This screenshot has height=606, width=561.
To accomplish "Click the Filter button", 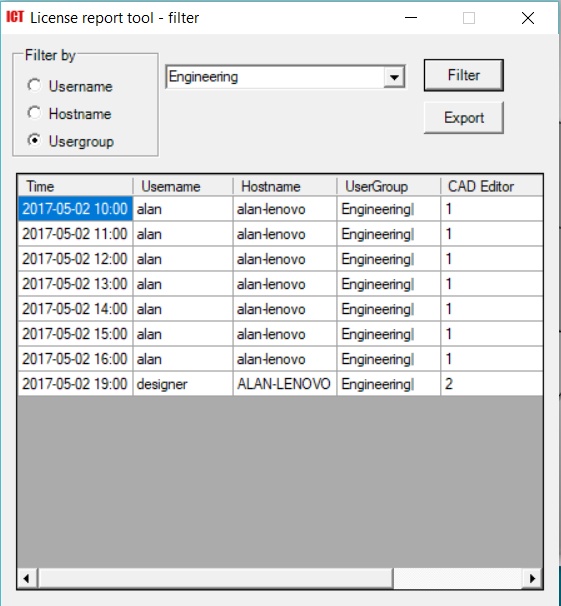I will (x=464, y=75).
